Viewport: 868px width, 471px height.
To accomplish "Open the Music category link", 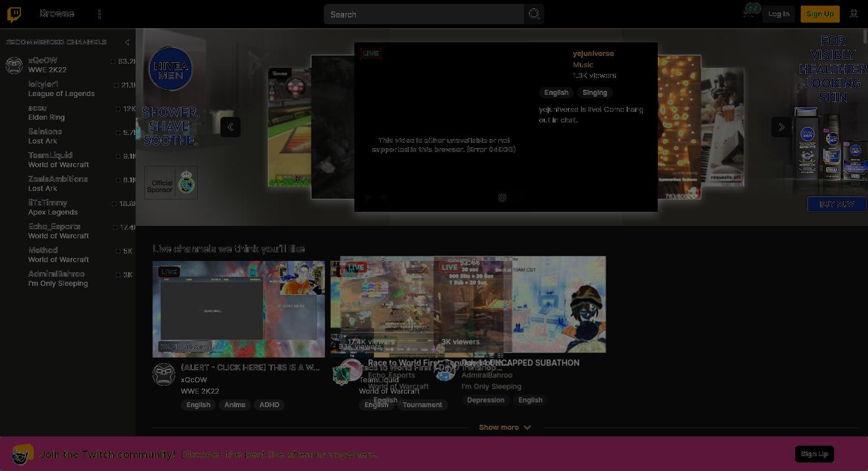I will (x=583, y=64).
